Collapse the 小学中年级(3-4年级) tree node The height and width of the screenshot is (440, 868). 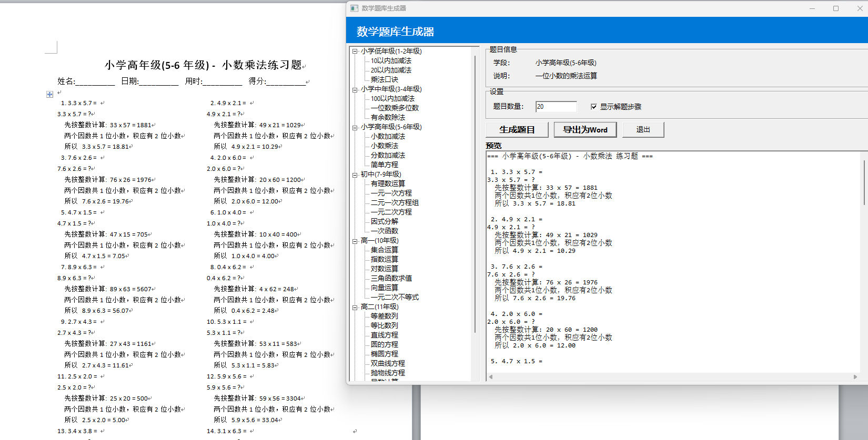click(x=355, y=89)
